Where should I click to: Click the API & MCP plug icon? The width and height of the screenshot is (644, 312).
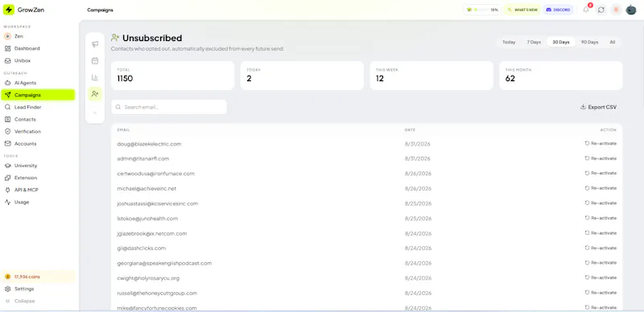coord(7,190)
